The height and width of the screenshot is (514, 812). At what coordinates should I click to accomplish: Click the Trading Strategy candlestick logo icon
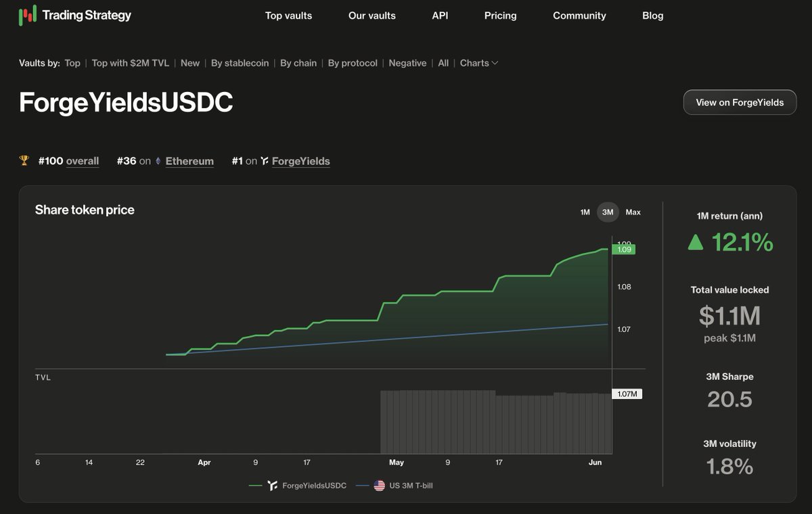pyautogui.click(x=28, y=15)
